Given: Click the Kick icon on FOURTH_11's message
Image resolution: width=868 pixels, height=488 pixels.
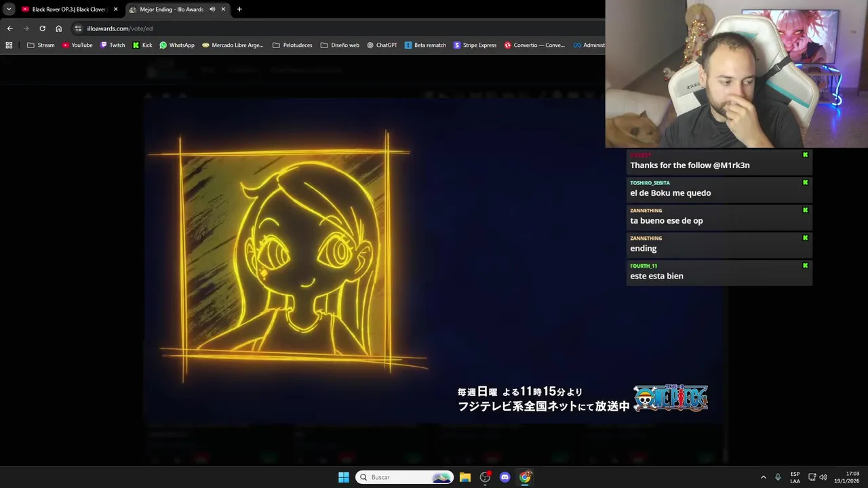Looking at the screenshot, I should [x=805, y=266].
